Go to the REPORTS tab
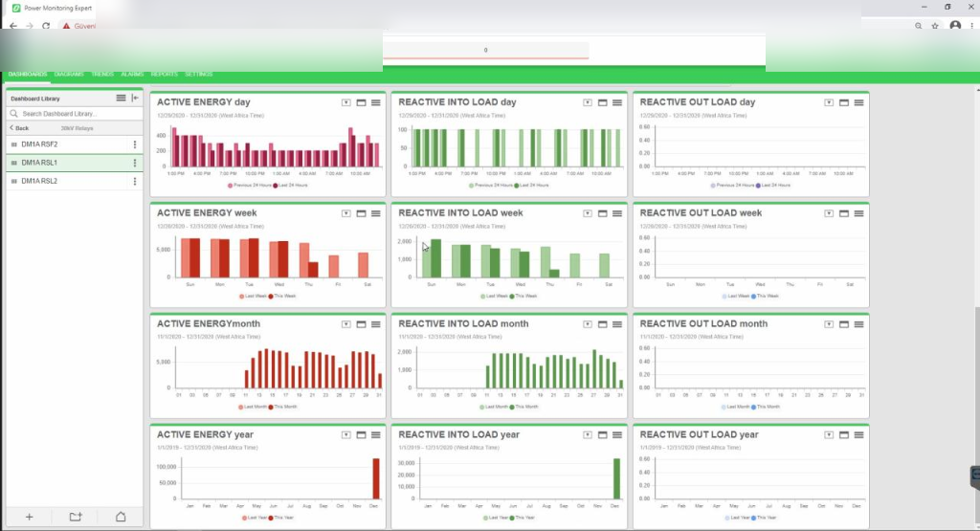 (x=165, y=75)
